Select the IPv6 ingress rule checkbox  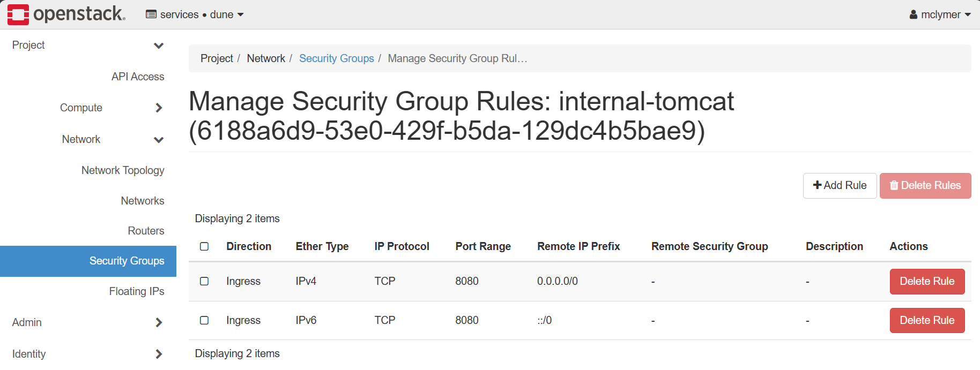204,320
